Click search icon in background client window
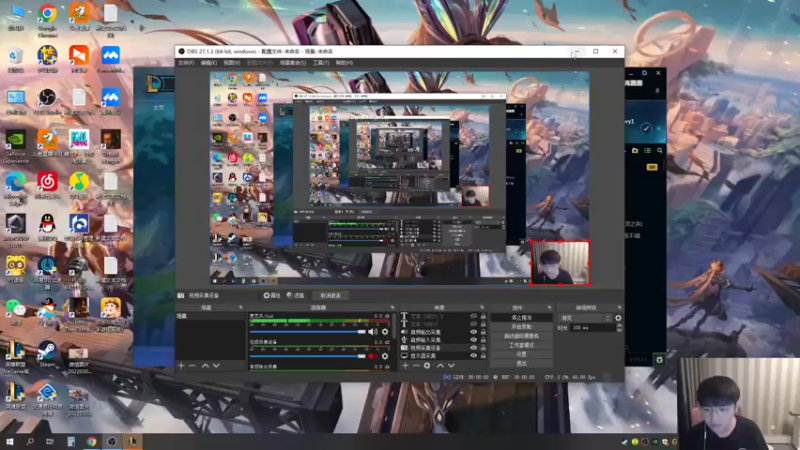800x450 pixels. coord(660,151)
